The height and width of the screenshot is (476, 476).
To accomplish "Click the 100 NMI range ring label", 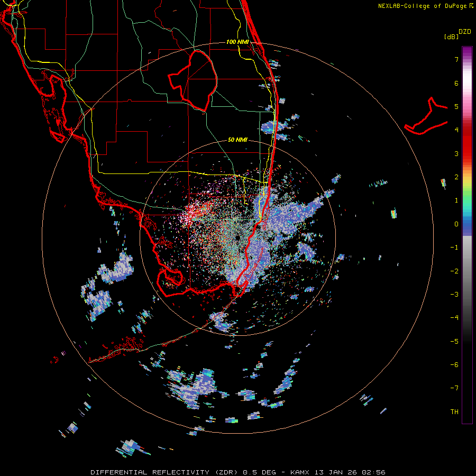I will pos(237,42).
